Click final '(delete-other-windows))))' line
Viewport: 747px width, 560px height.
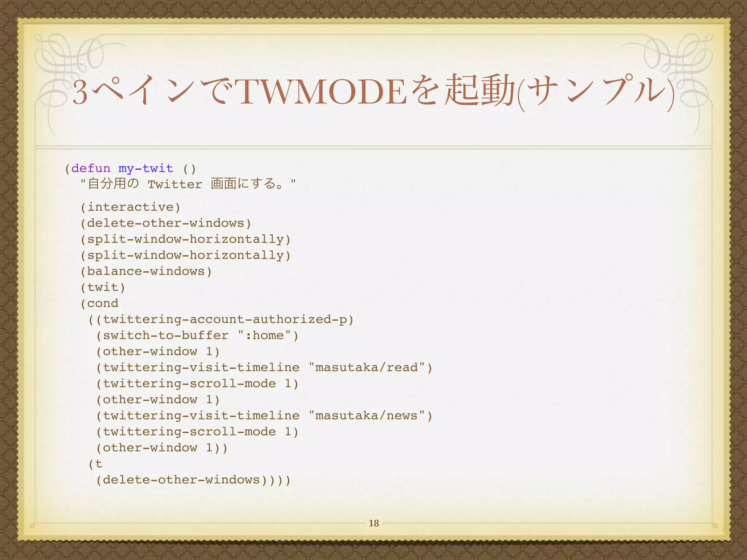[193, 480]
